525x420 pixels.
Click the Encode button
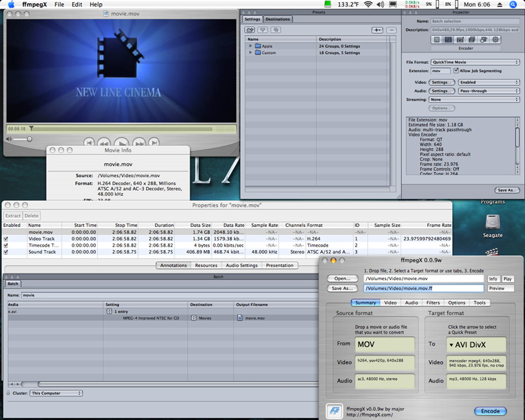pyautogui.click(x=490, y=411)
